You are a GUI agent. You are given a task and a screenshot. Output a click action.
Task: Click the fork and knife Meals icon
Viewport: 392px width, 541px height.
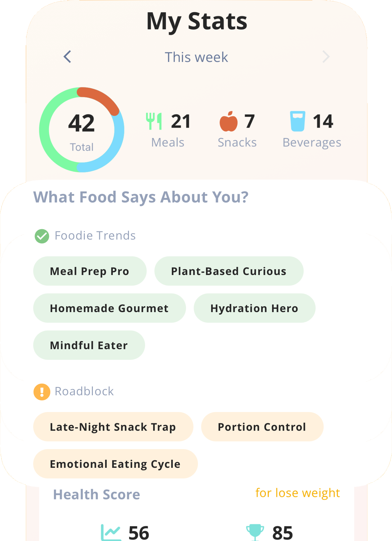(154, 121)
